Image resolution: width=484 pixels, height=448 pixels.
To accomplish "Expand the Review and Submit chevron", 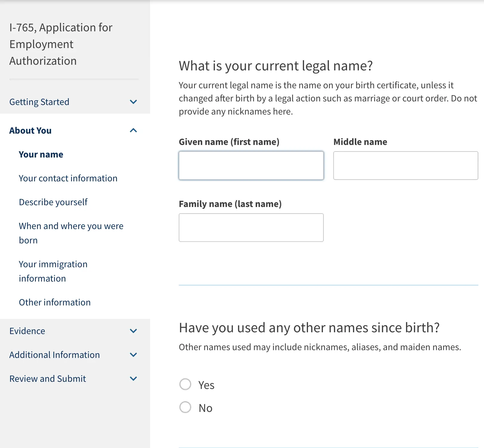I will tap(133, 379).
